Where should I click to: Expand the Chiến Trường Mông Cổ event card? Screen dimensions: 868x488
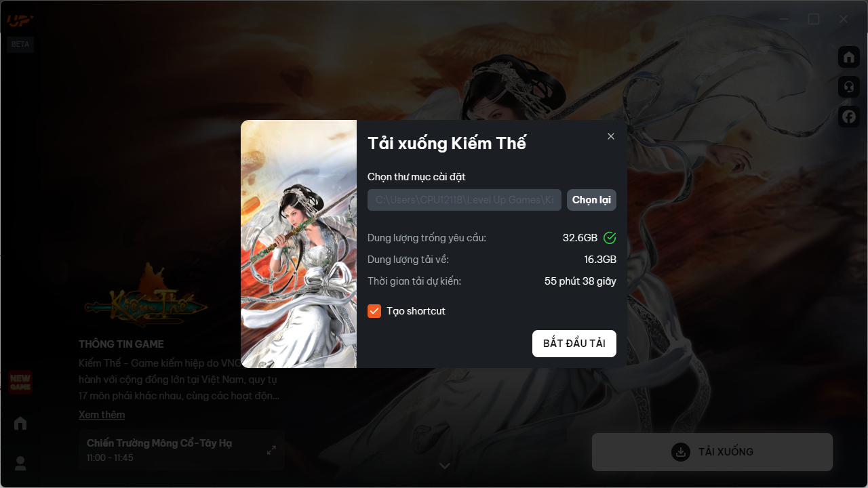[x=271, y=450]
